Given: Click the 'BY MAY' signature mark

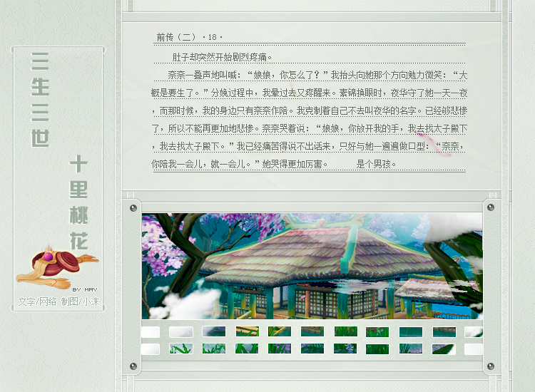Looking at the screenshot, I should [84, 289].
